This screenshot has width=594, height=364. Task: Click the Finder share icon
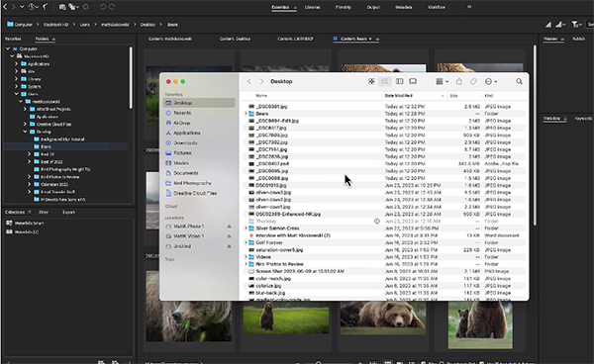[459, 81]
